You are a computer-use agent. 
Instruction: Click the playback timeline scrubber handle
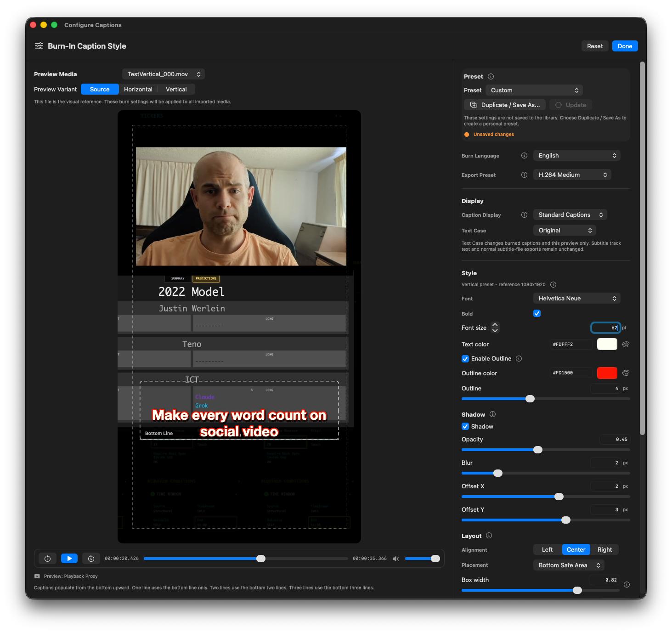point(261,559)
